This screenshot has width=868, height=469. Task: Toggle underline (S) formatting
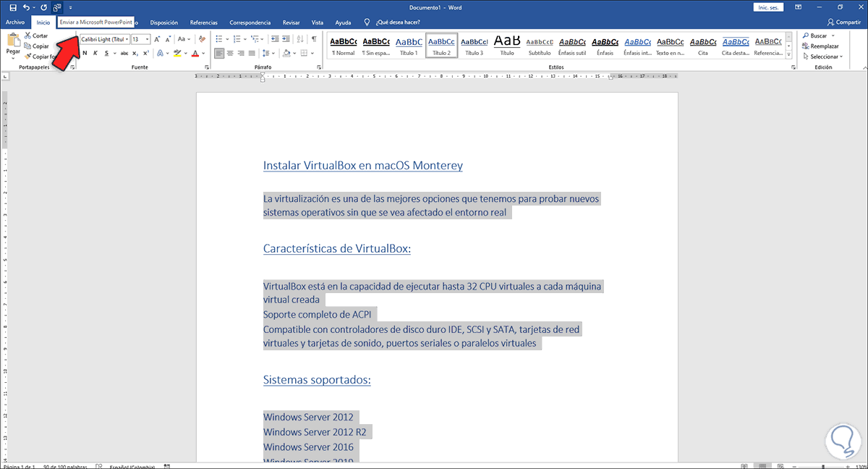(x=106, y=53)
